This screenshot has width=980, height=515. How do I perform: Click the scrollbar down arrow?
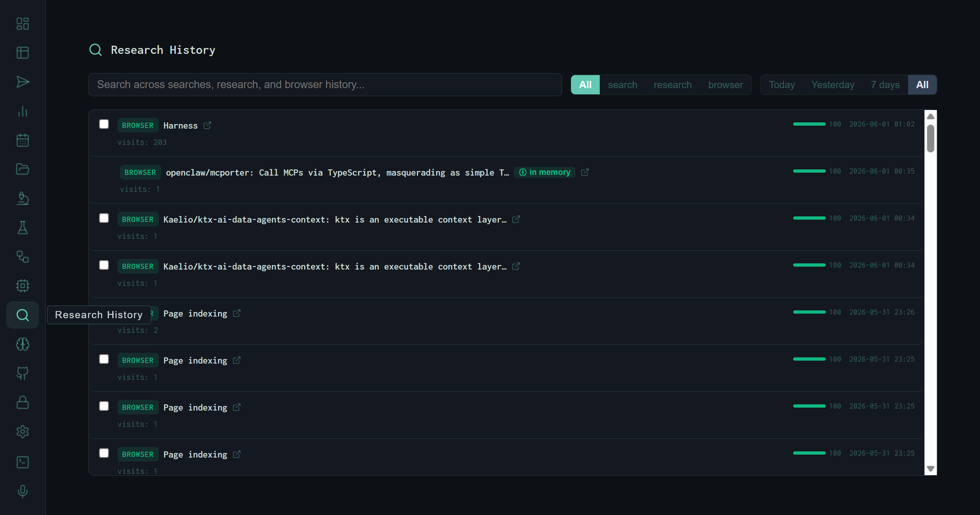coord(931,469)
